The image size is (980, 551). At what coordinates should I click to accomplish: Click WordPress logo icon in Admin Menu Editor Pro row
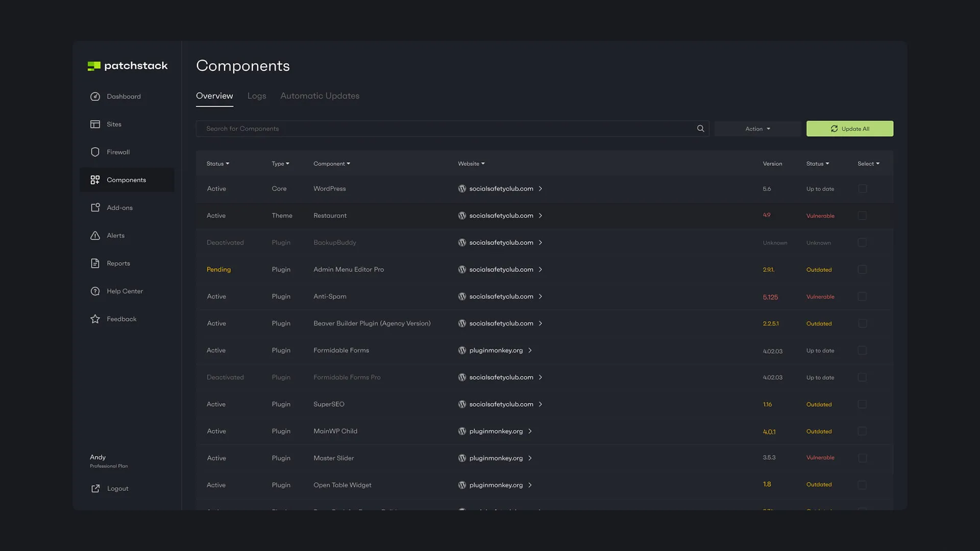point(462,269)
